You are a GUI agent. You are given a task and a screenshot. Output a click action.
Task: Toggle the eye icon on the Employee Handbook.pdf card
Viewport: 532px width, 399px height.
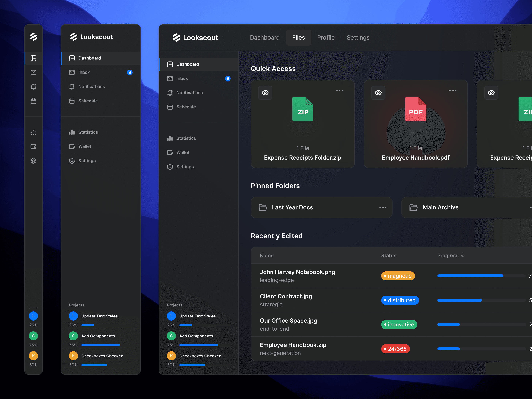378,93
